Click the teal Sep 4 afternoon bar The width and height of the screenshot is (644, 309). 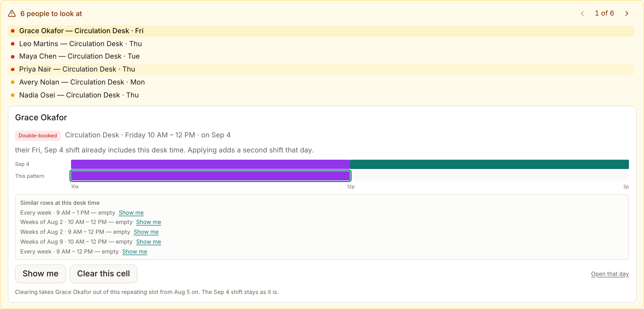tap(489, 164)
